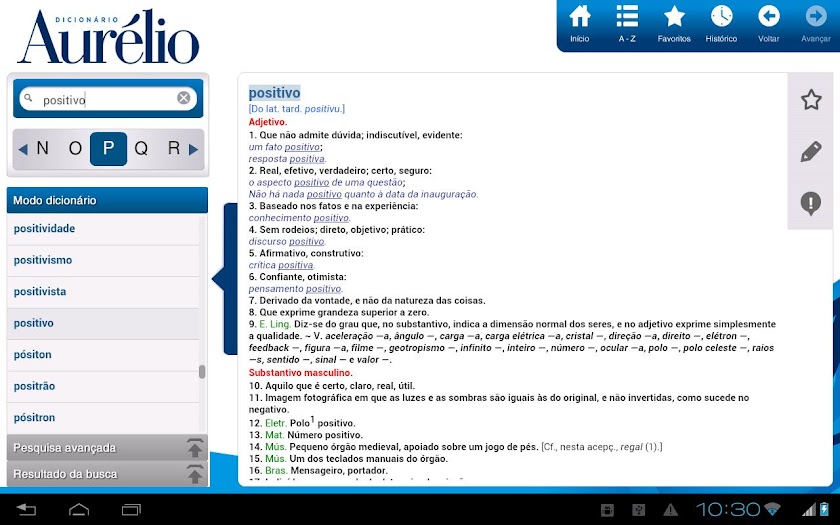Select letter N in alphabet bar

click(x=42, y=148)
